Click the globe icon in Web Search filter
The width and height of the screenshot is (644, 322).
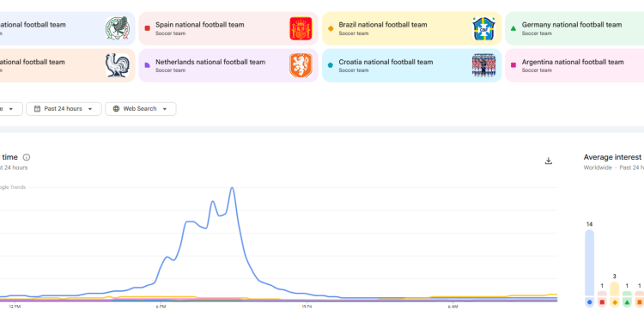pos(116,109)
